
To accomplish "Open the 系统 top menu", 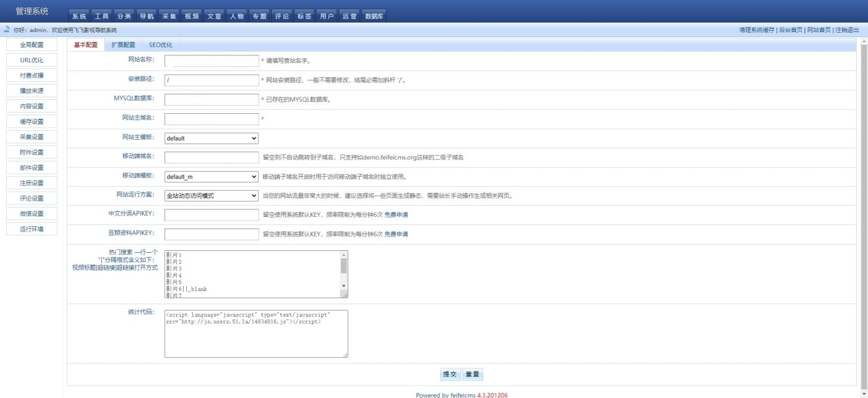I will pyautogui.click(x=79, y=16).
